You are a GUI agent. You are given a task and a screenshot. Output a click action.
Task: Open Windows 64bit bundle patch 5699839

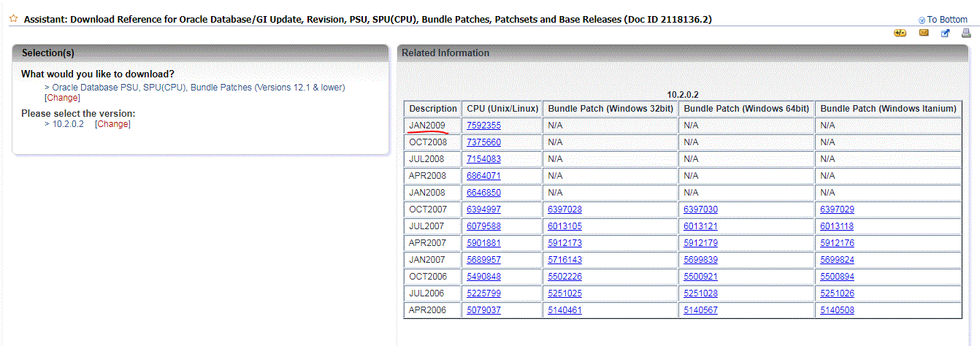tap(700, 260)
